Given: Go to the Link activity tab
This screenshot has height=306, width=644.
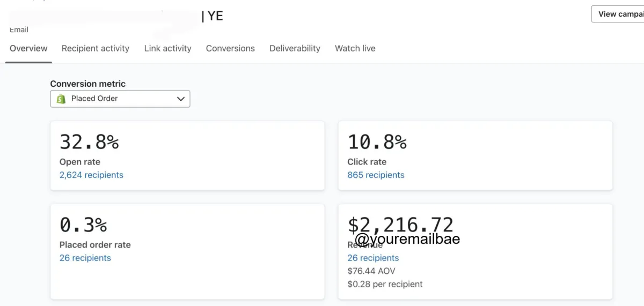Looking at the screenshot, I should 167,48.
